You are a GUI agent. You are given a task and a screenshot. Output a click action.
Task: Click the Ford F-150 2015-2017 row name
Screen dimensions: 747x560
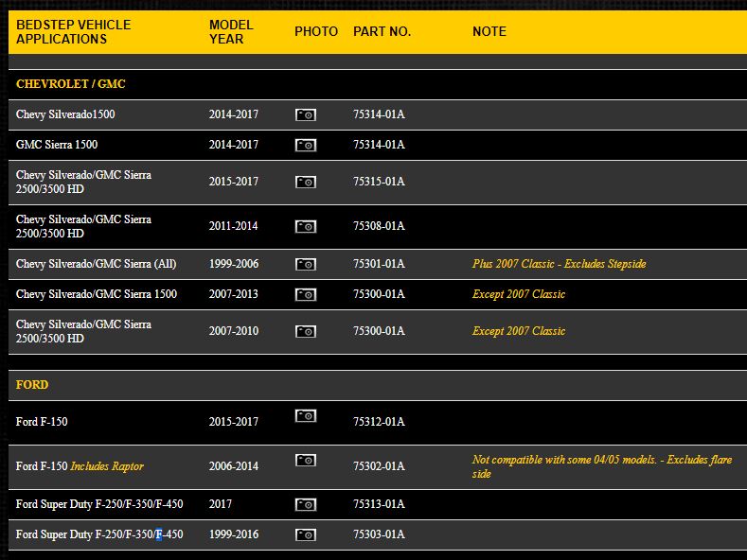42,422
